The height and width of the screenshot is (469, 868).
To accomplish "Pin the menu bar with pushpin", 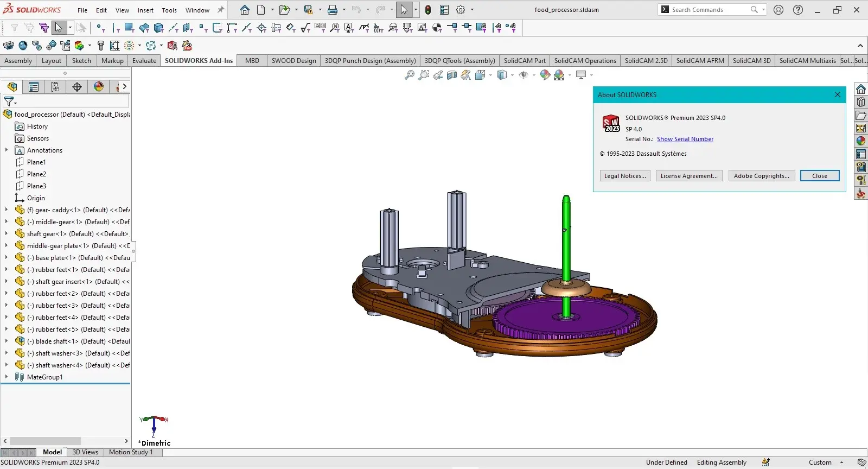I will click(221, 10).
